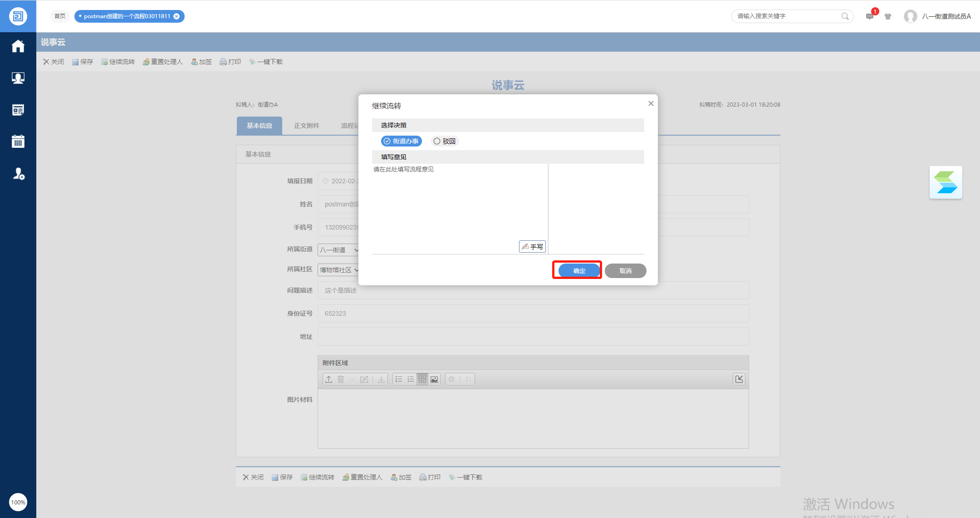The image size is (980, 518).
Task: Confirm with the 确定 button
Action: [x=579, y=271]
